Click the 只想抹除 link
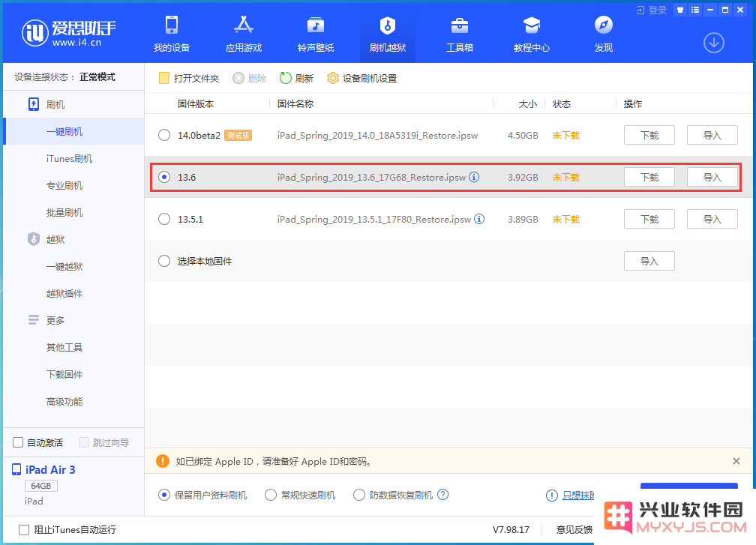756x545 pixels. click(578, 495)
